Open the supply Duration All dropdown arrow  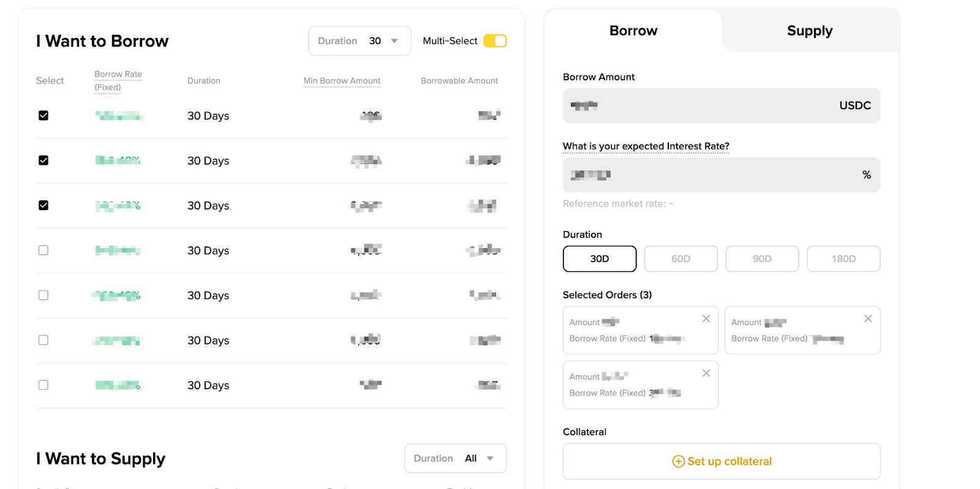(490, 458)
